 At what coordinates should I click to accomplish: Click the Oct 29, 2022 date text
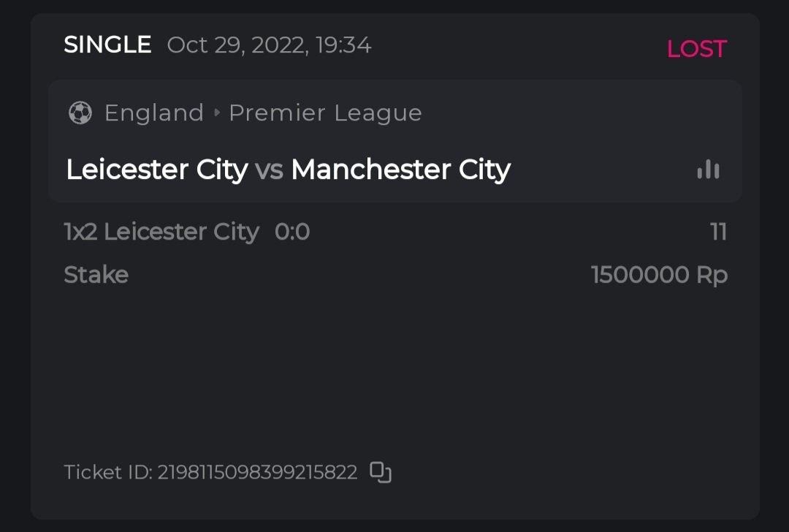pos(234,45)
